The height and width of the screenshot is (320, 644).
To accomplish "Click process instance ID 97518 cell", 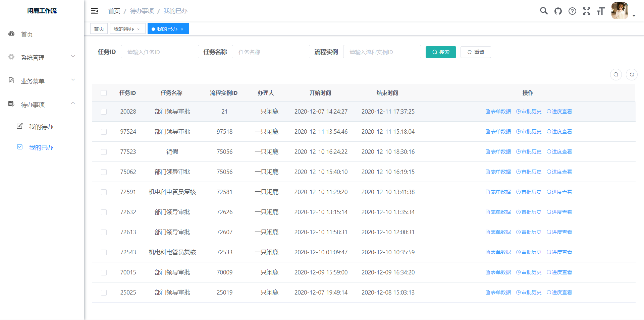I will [x=224, y=132].
